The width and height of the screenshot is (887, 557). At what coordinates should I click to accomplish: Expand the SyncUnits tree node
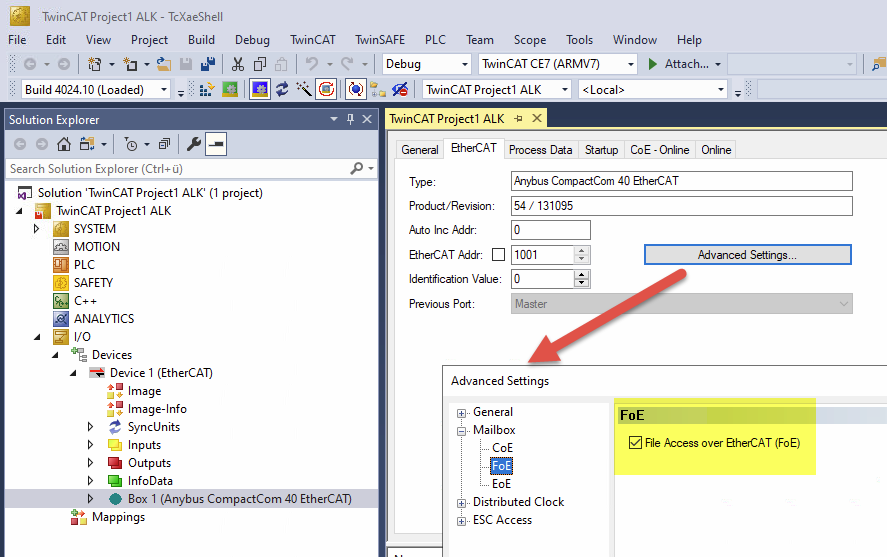(x=91, y=427)
